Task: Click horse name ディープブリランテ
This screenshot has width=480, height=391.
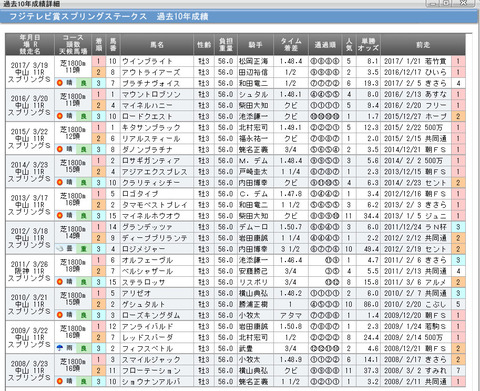Action: click(x=154, y=238)
